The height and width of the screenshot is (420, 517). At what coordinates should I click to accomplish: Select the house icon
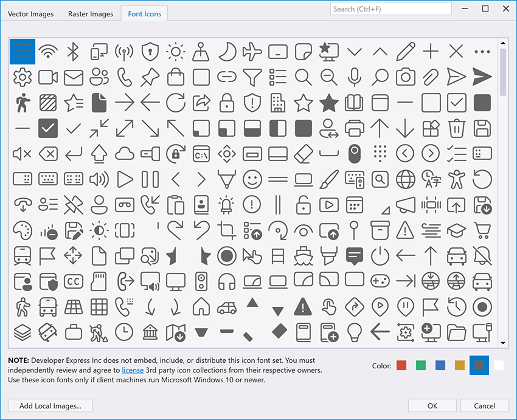coord(201,307)
